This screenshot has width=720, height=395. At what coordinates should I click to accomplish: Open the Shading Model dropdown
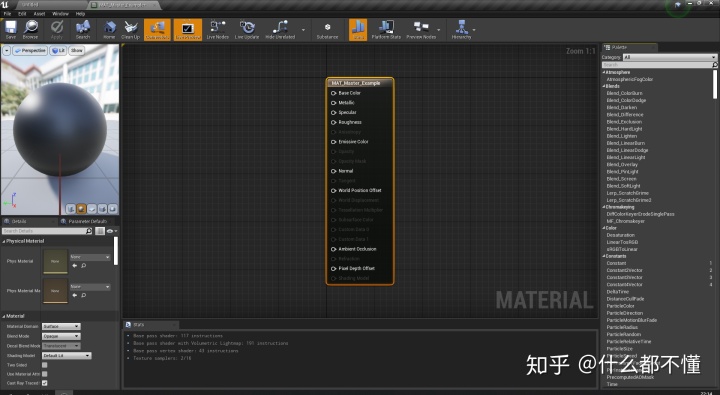point(67,356)
